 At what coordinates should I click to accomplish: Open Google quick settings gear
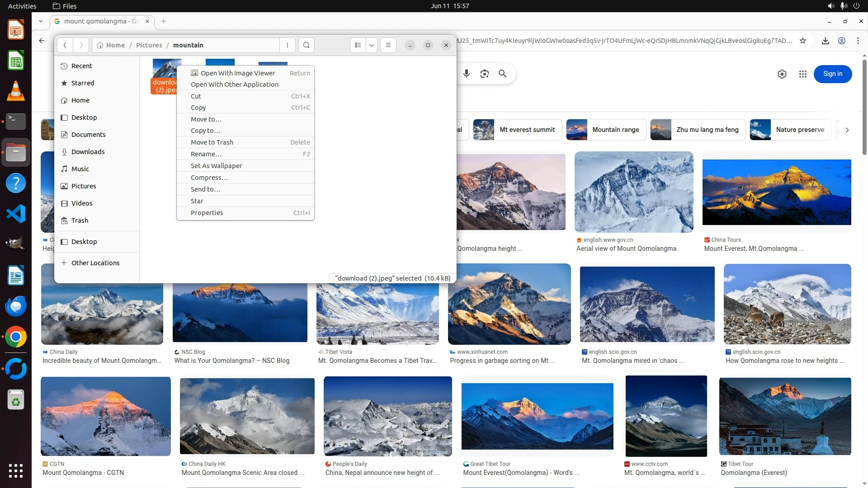pos(782,74)
